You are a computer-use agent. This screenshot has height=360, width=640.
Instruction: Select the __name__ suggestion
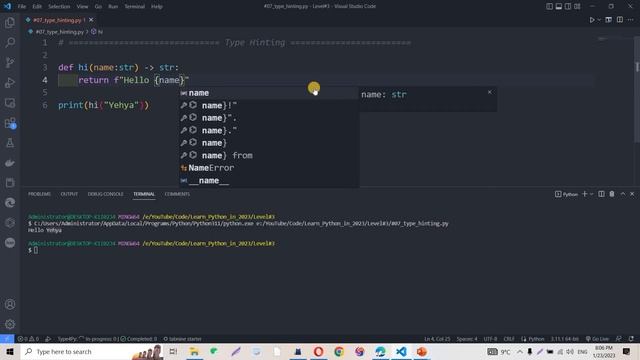(269, 180)
